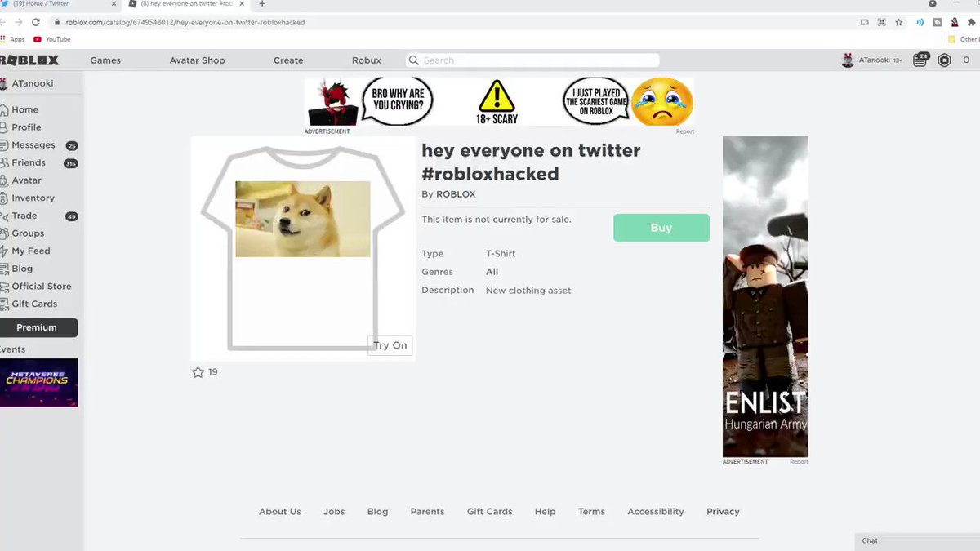Open the Chat panel
This screenshot has width=980, height=551.
tap(917, 541)
